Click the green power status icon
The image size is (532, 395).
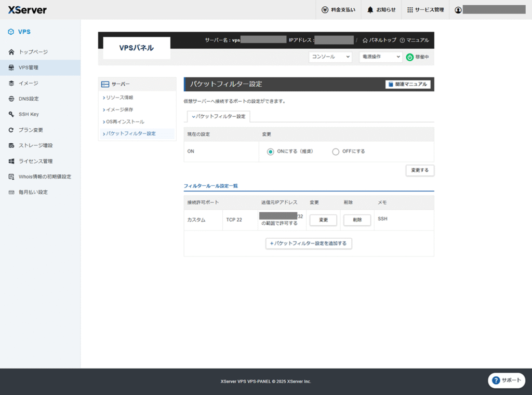(x=409, y=57)
